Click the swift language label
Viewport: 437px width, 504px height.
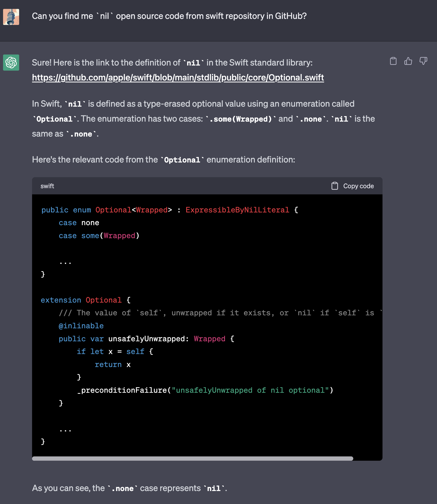47,186
